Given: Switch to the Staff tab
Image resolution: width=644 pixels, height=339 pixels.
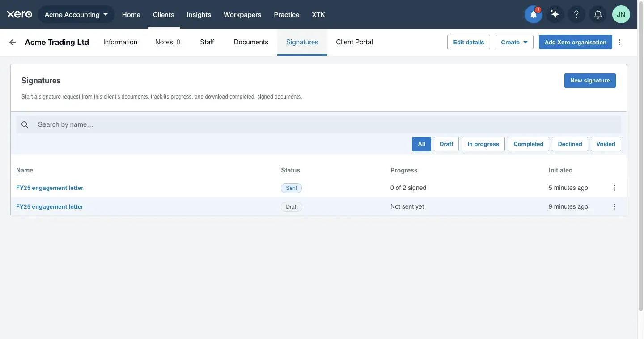Looking at the screenshot, I should (x=207, y=42).
